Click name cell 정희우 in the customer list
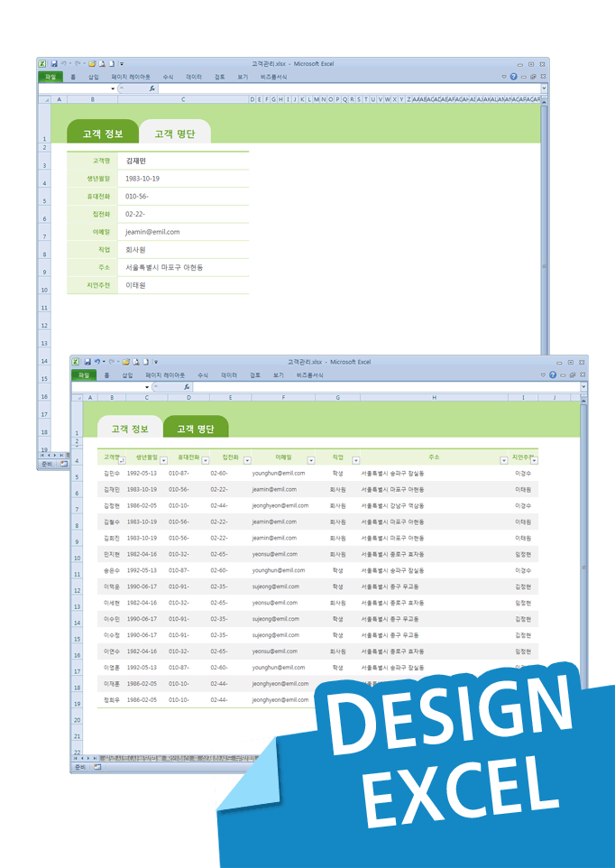Viewport: 615px width, 868px height. [x=111, y=699]
